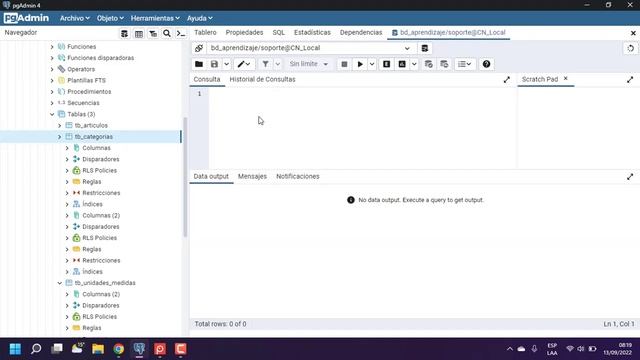This screenshot has height=360, width=640.
Task: Select the Procedimientos tree item
Action: tap(89, 92)
